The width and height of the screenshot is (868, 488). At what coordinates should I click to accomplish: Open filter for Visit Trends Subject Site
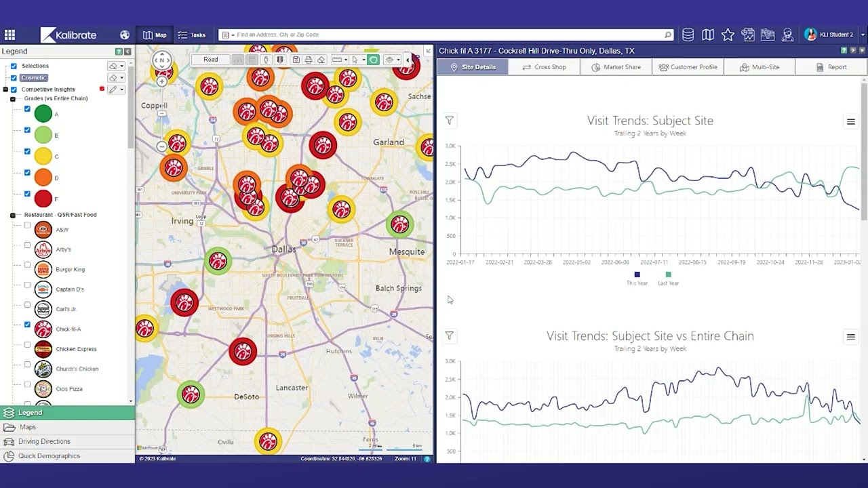[449, 121]
